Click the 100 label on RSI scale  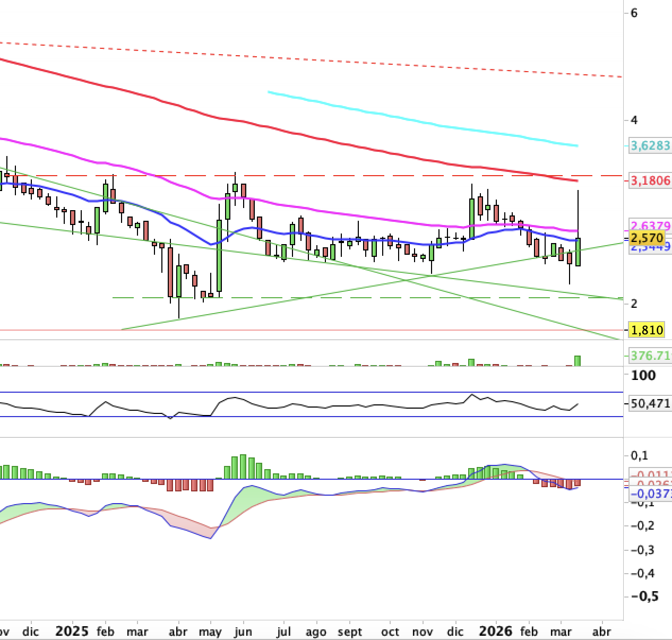[x=643, y=376]
